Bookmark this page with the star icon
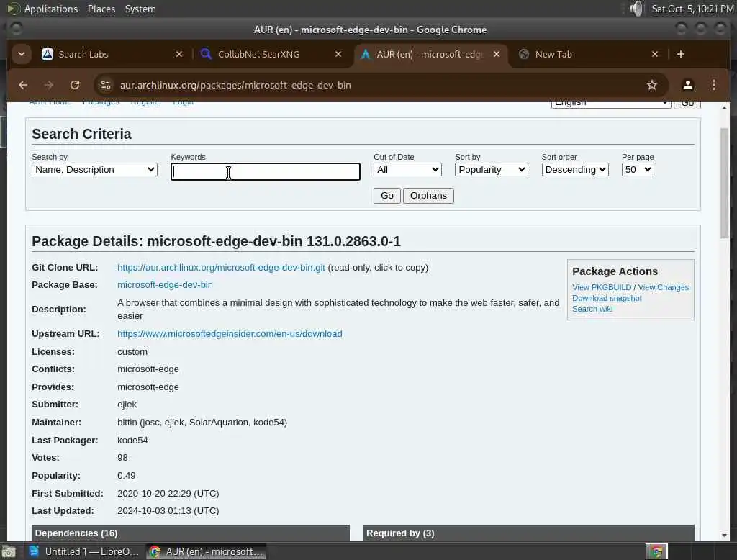The height and width of the screenshot is (560, 737). click(x=651, y=85)
